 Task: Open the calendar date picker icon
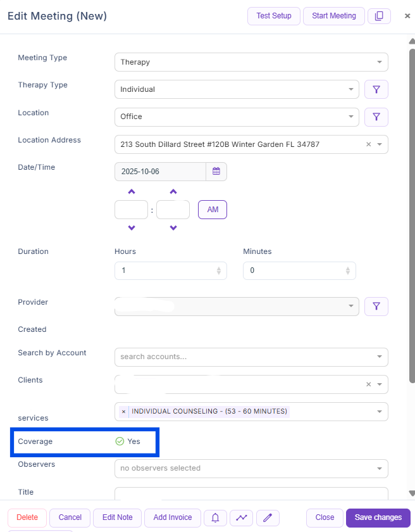coord(216,172)
